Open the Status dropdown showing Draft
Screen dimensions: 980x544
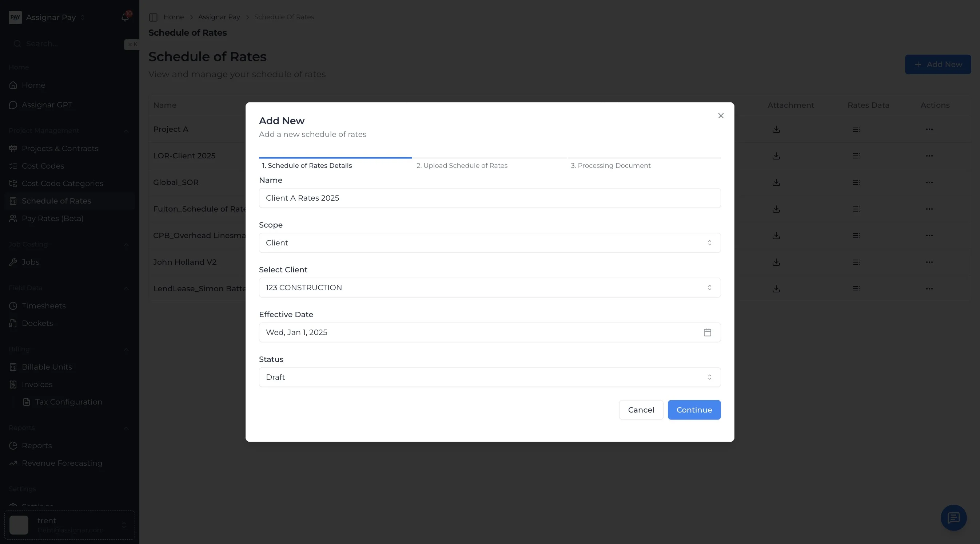coord(490,377)
